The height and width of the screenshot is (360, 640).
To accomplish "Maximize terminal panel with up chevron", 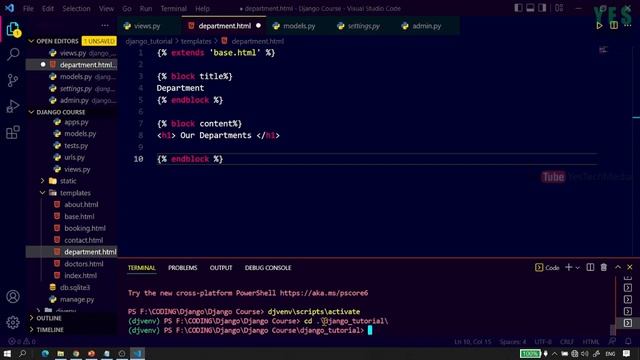I will (x=618, y=267).
